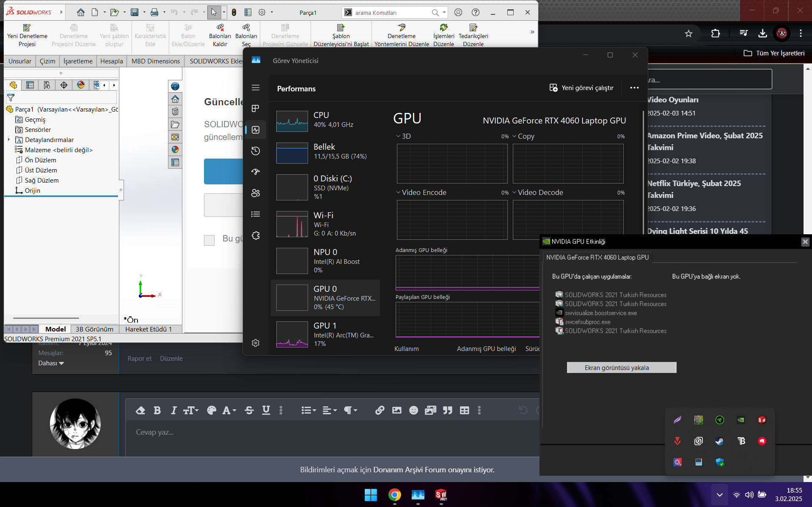
Task: Bookmark this page with star icon
Action: pyautogui.click(x=688, y=33)
